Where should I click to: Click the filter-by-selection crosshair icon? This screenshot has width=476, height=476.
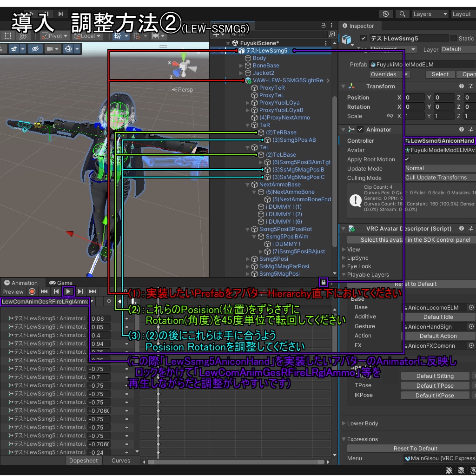pyautogui.click(x=109, y=301)
